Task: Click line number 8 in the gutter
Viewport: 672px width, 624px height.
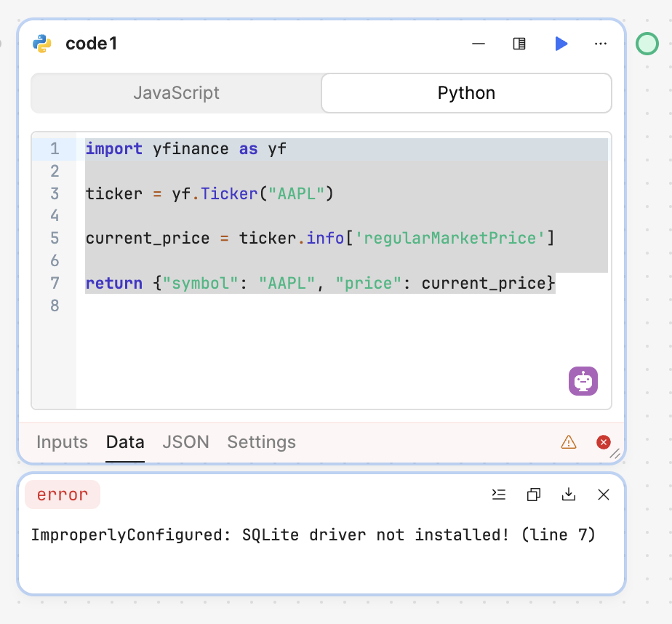Action: tap(55, 305)
